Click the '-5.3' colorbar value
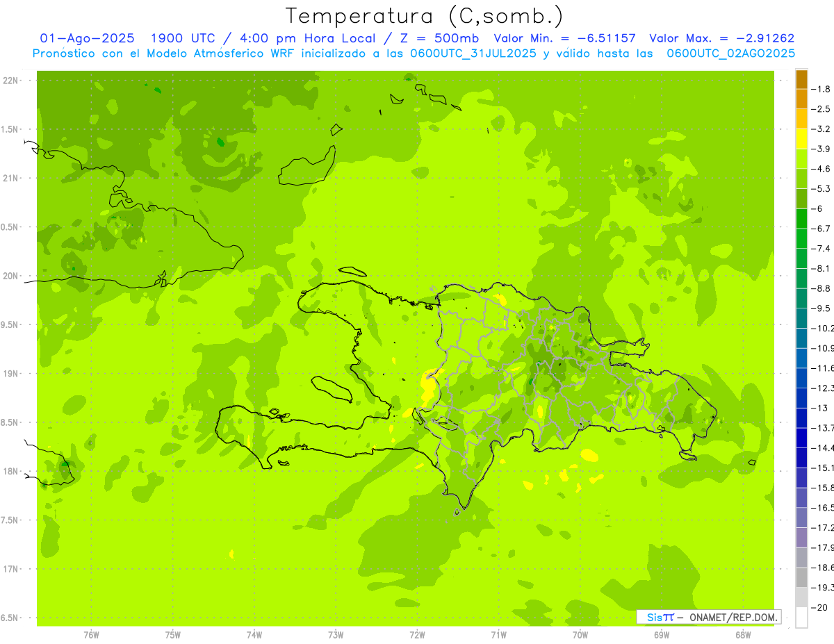This screenshot has width=834, height=644. coord(821,189)
